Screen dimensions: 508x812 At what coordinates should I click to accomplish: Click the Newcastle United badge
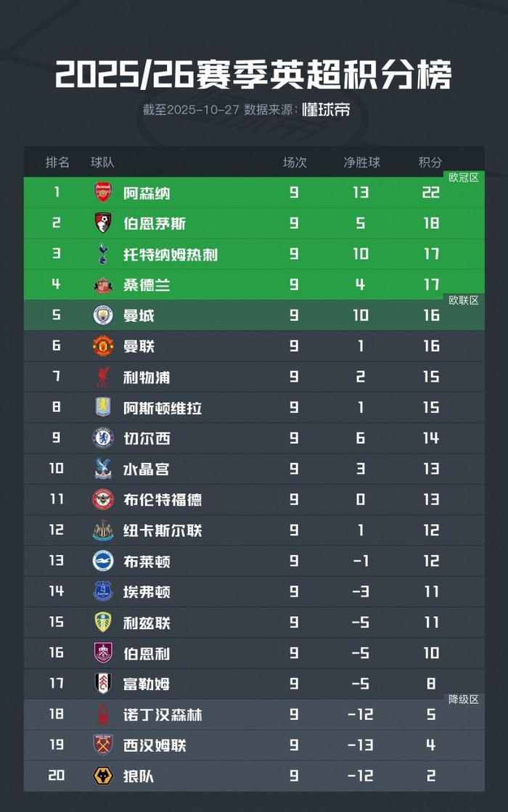(103, 530)
